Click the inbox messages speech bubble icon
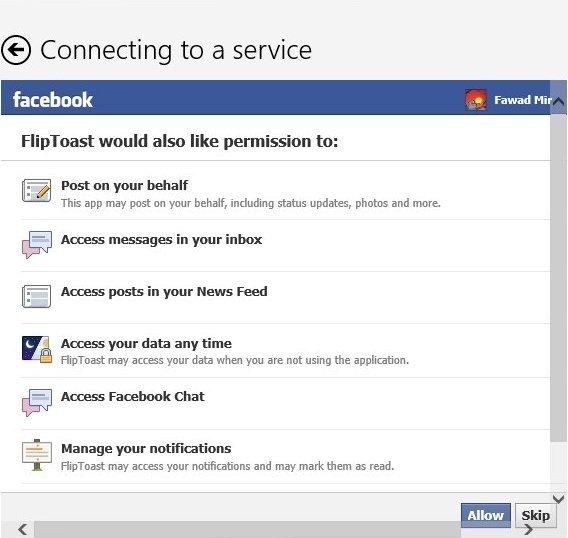 [x=37, y=245]
